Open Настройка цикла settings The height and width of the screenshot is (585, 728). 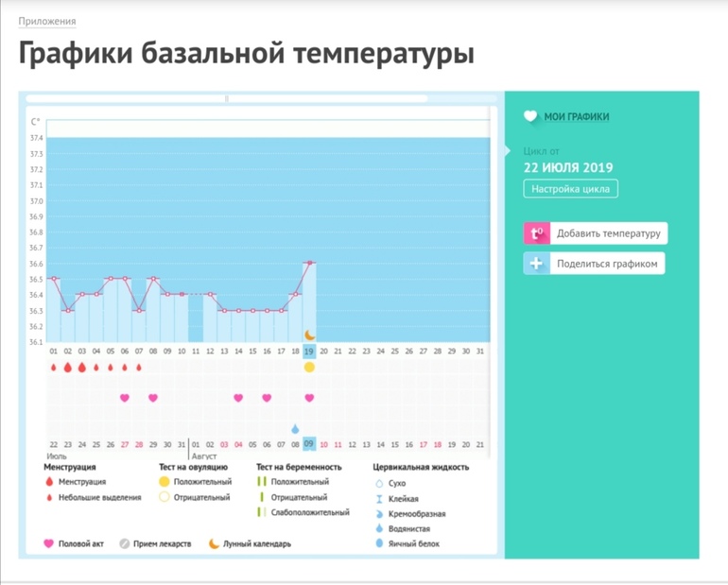(570, 189)
